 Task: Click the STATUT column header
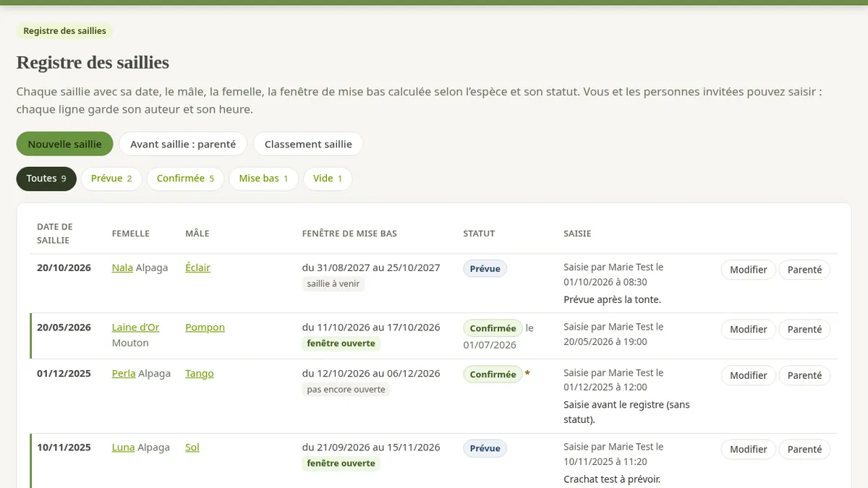[479, 234]
